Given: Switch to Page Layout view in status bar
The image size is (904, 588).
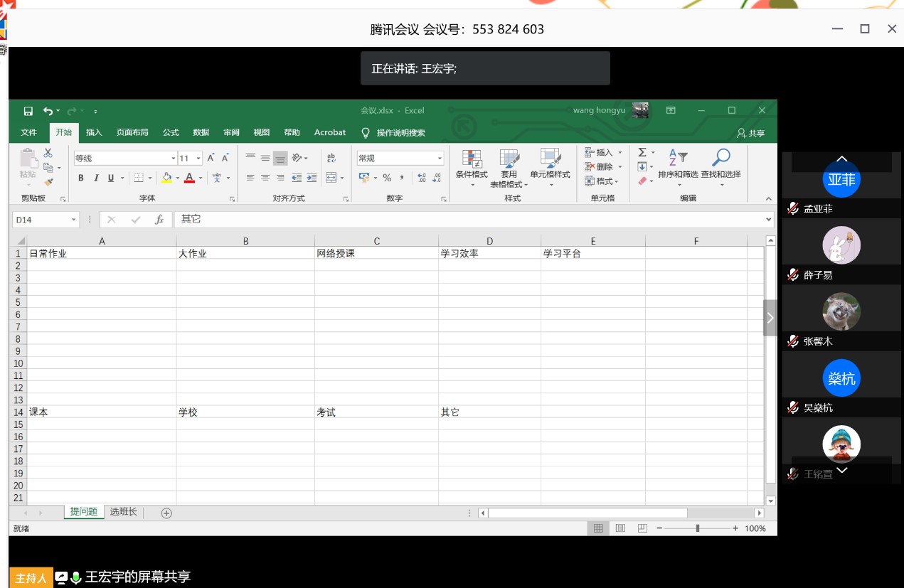Looking at the screenshot, I should (620, 528).
